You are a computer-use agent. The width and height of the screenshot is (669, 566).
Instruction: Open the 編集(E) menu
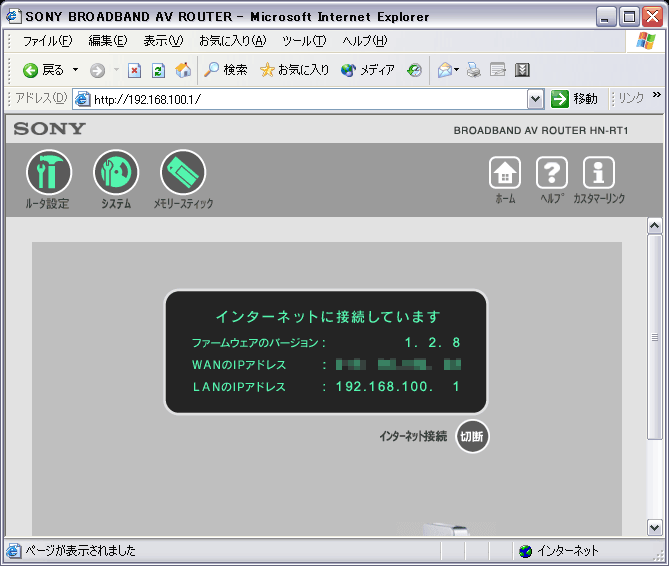coord(108,41)
